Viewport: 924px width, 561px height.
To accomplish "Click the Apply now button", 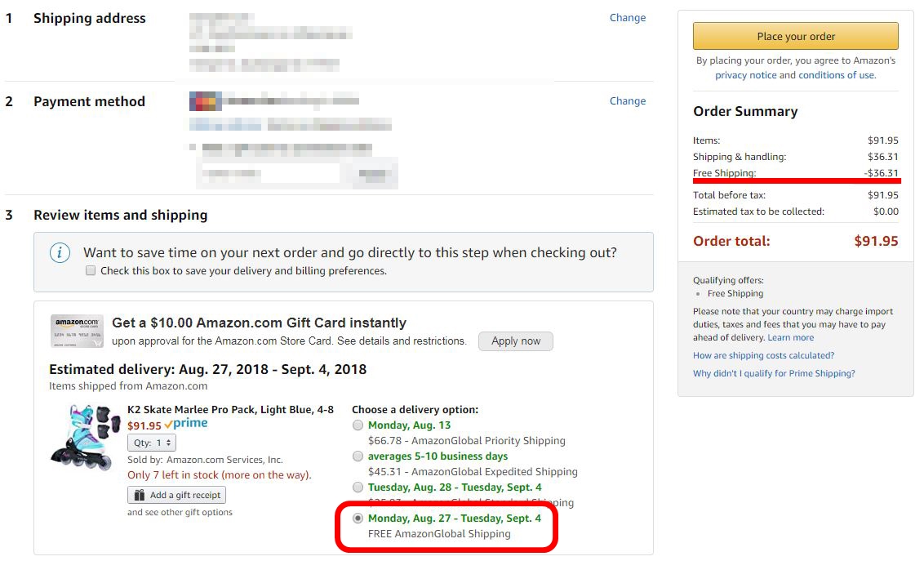I will (516, 341).
